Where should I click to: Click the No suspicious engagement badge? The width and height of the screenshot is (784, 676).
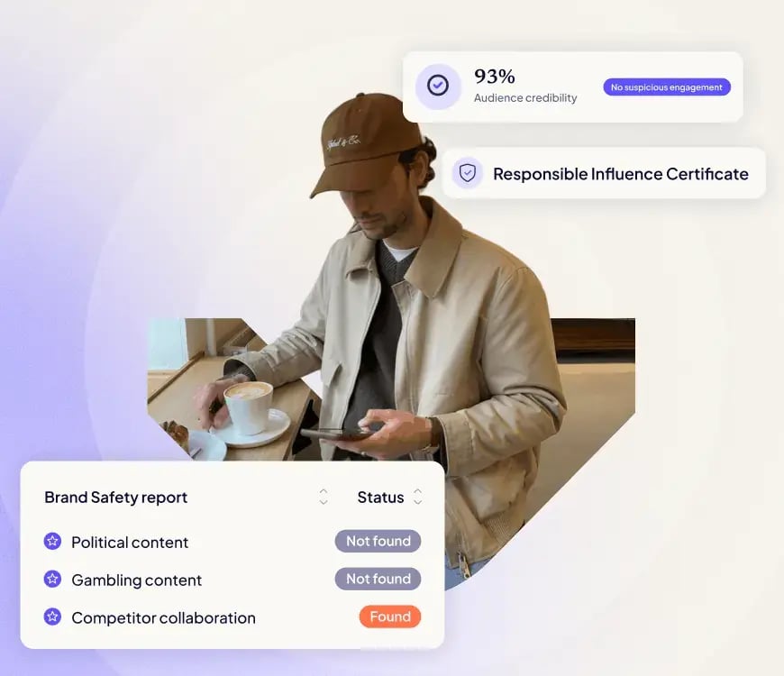(x=667, y=87)
